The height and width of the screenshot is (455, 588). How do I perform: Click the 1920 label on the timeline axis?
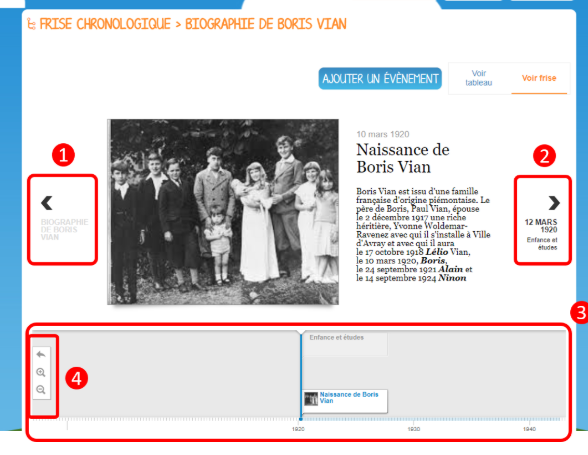coord(298,429)
